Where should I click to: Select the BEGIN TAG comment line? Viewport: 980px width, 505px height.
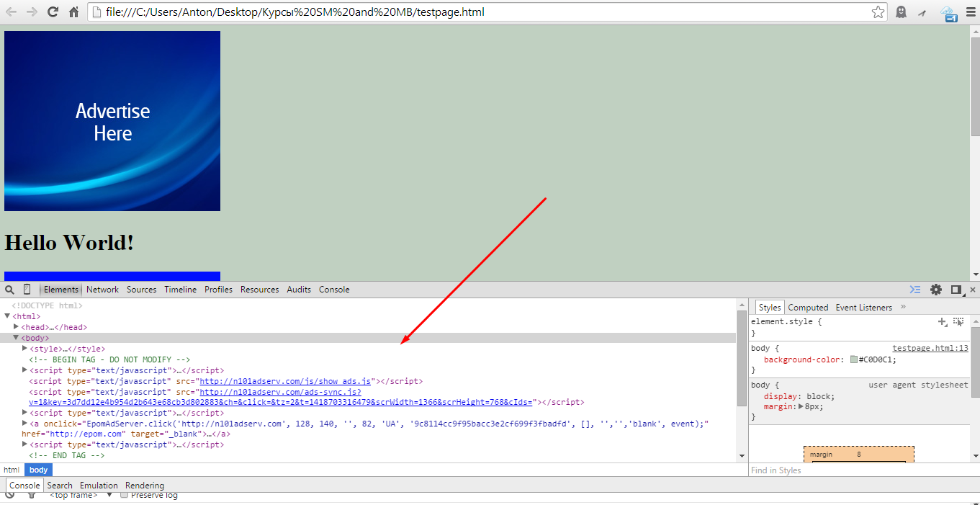(x=109, y=359)
